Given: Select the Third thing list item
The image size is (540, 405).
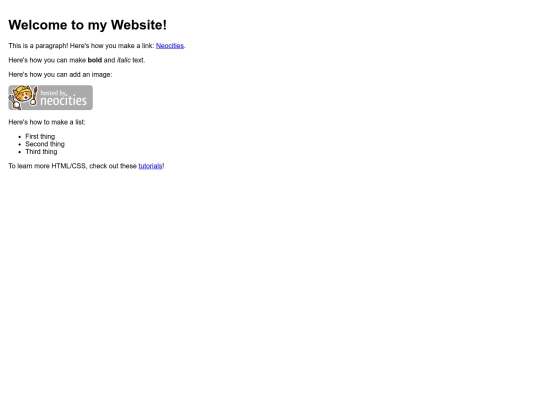Looking at the screenshot, I should coord(41,152).
